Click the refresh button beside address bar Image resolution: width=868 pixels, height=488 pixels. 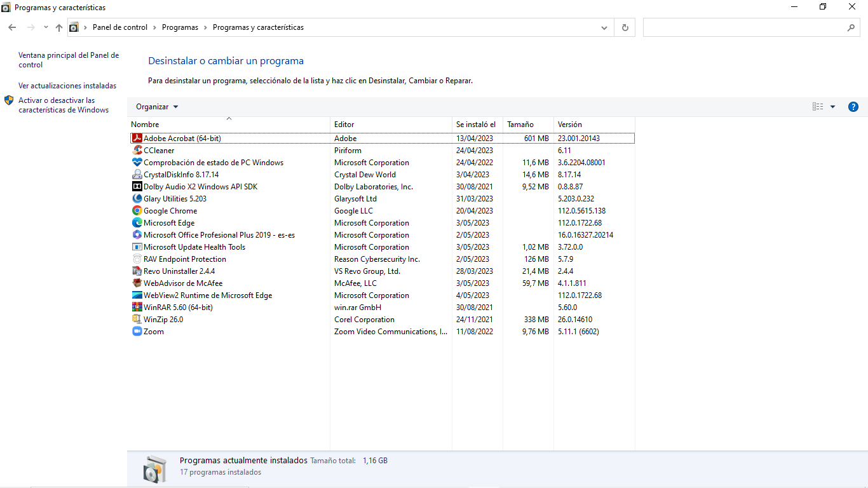[625, 27]
